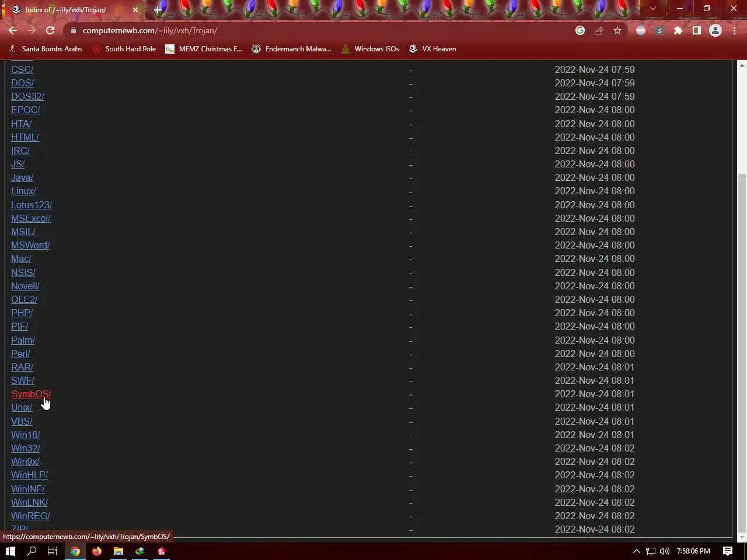Open the volume control in system tray

pos(664,551)
